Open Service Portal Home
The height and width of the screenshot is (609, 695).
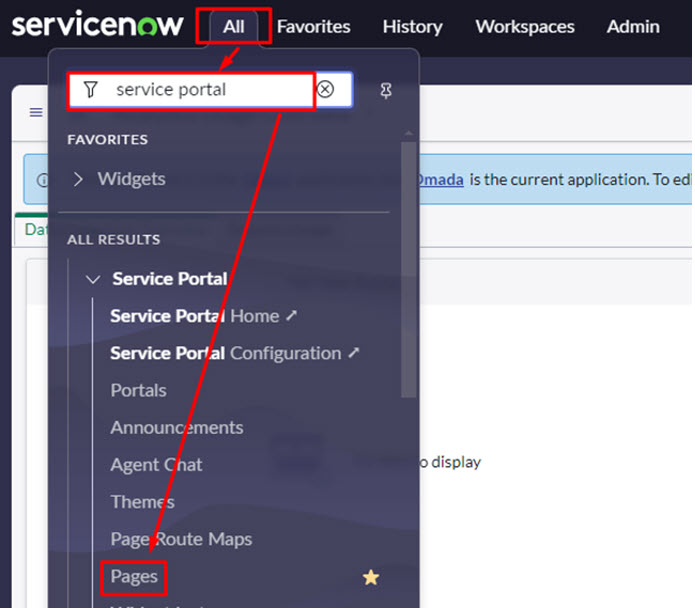(x=195, y=316)
